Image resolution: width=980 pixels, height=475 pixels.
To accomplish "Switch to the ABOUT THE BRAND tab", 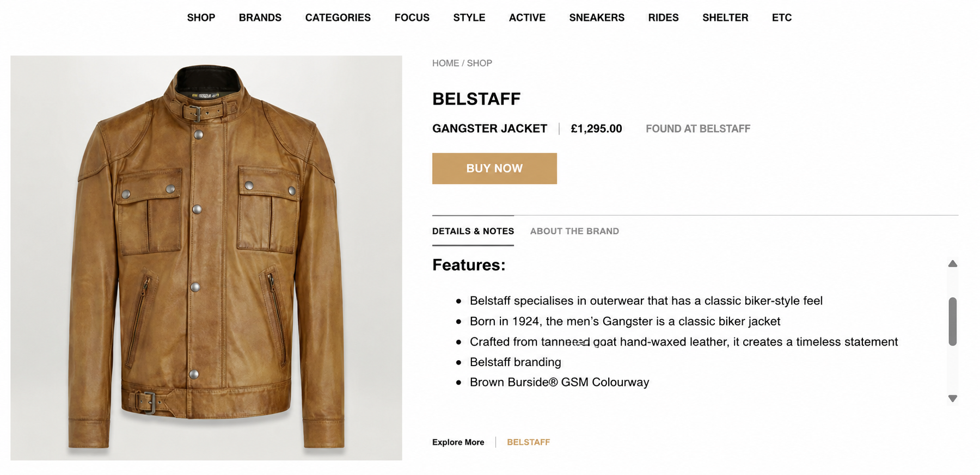I will pyautogui.click(x=574, y=231).
